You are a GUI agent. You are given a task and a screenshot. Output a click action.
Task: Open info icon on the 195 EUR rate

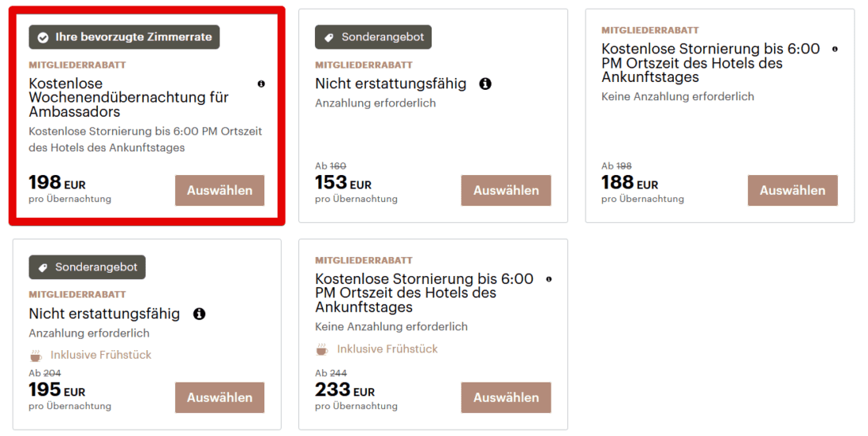pyautogui.click(x=200, y=314)
